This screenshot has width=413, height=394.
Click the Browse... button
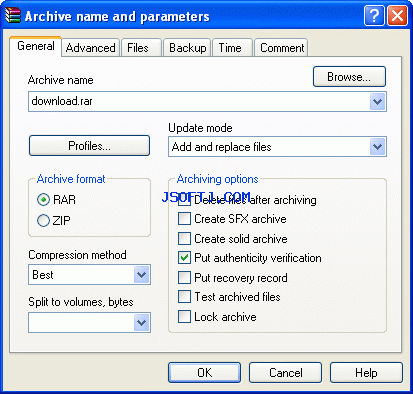pyautogui.click(x=349, y=77)
